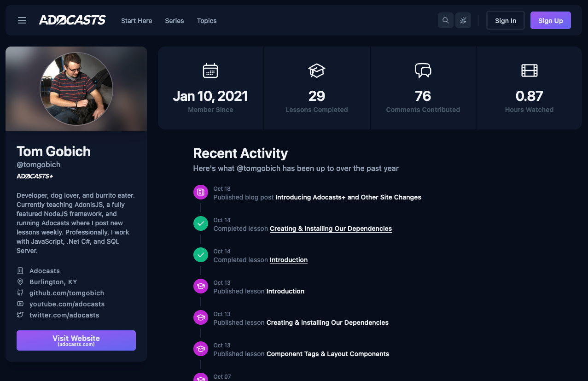The height and width of the screenshot is (381, 588).
Task: Click the lesson icon beside Component Tags & Layout
Action: coord(201,349)
